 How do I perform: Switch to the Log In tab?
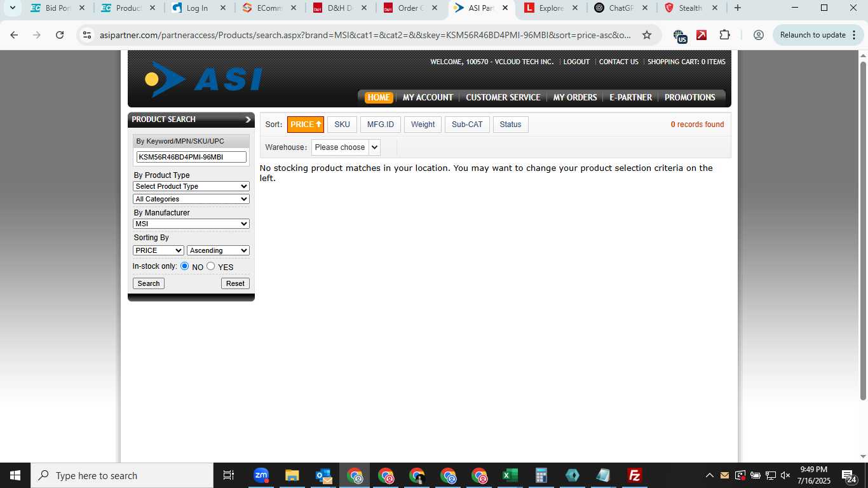point(197,8)
